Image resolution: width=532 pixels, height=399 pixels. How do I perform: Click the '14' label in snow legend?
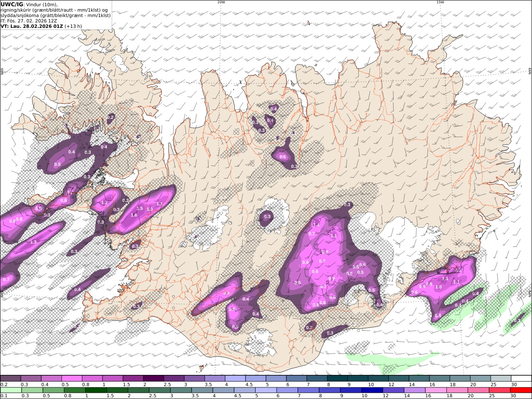pos(411,384)
